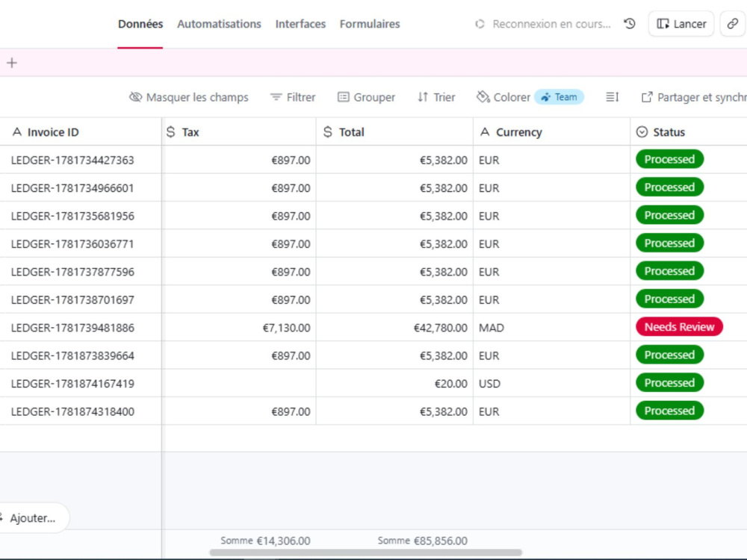Click the Total column header
The width and height of the screenshot is (747, 560).
[394, 132]
